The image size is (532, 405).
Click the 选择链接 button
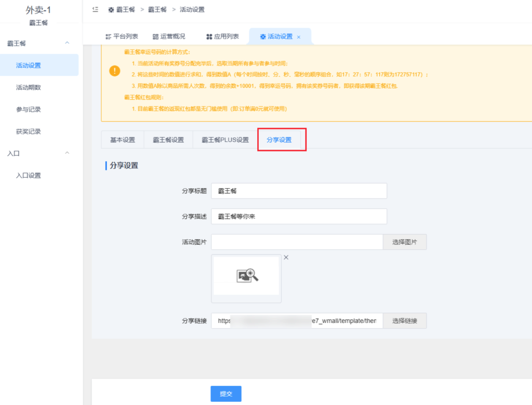(x=405, y=321)
